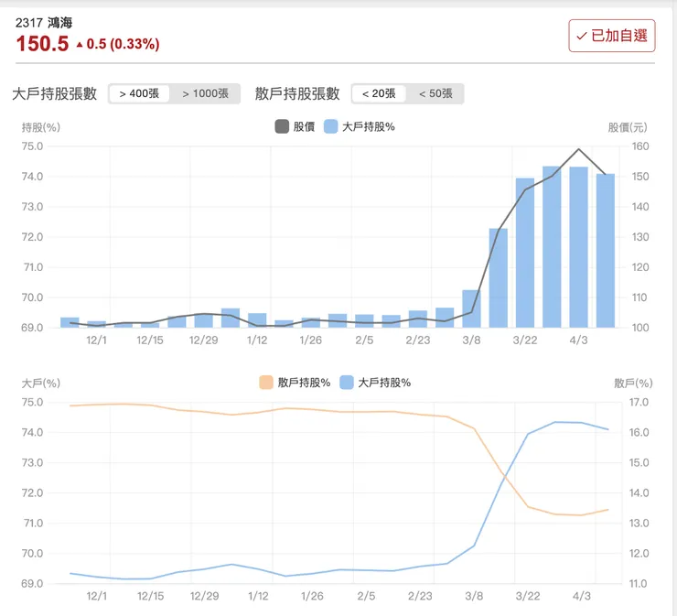Click the 12/1 axis label in top chart
677x616 pixels.
(x=96, y=340)
